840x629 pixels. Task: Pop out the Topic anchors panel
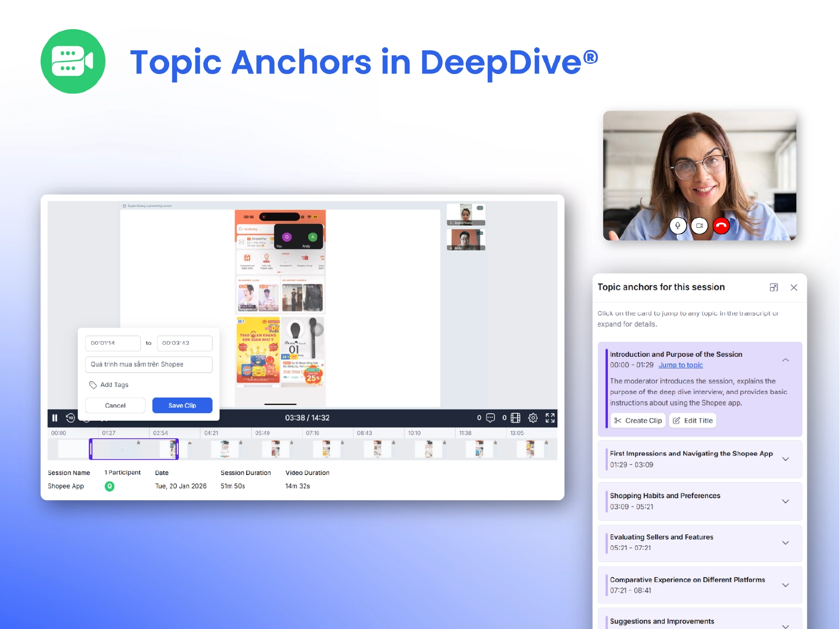(x=774, y=287)
